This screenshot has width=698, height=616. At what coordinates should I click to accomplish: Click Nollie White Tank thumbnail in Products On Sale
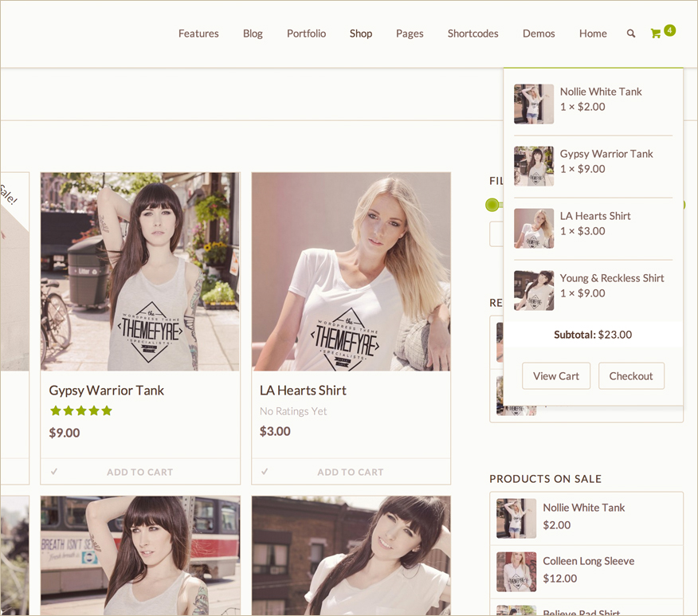(x=516, y=519)
